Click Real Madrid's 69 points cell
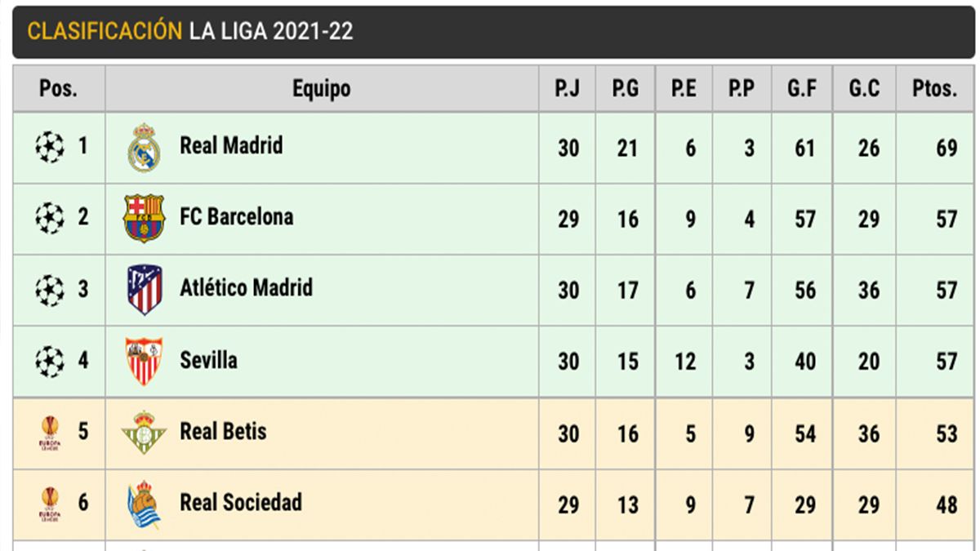 point(946,149)
